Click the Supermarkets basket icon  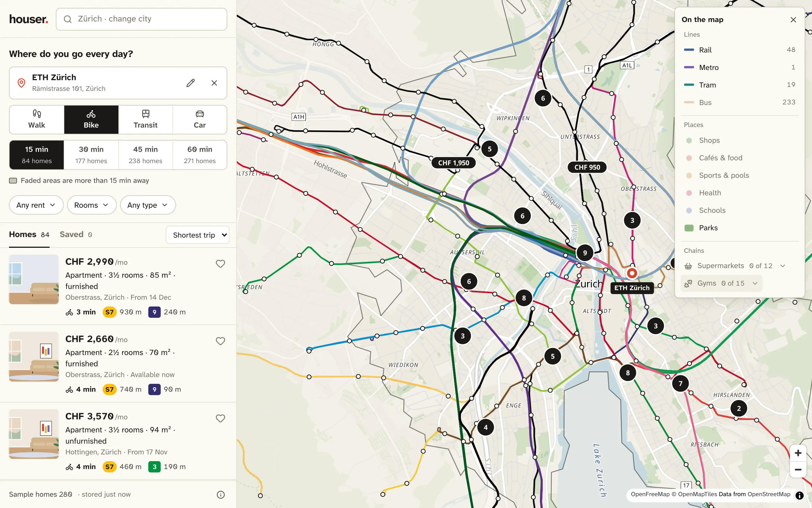tap(688, 266)
